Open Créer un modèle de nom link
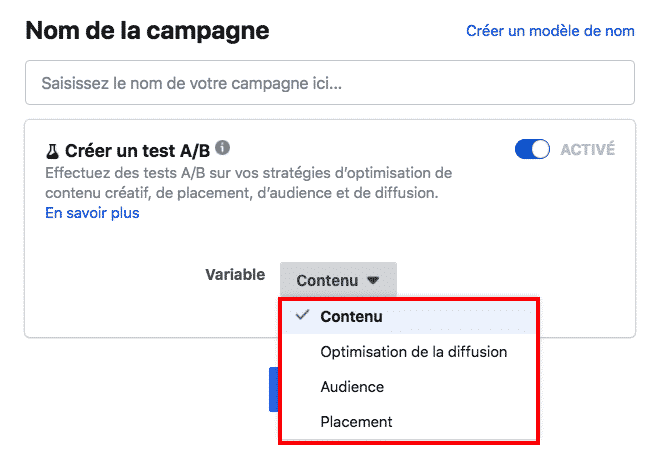This screenshot has height=465, width=667. tap(550, 31)
